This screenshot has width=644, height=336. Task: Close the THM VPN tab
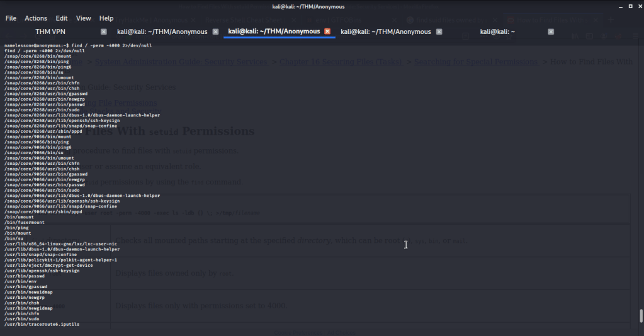(104, 31)
